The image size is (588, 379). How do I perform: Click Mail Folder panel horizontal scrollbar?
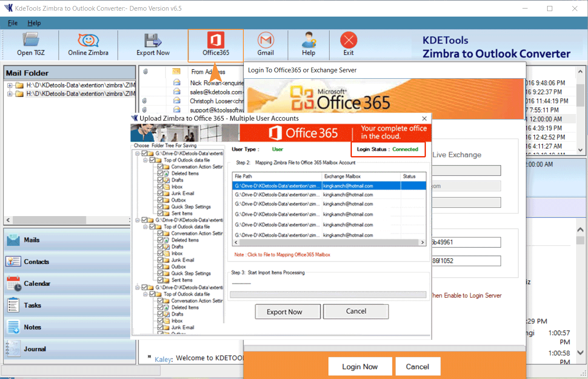67,220
